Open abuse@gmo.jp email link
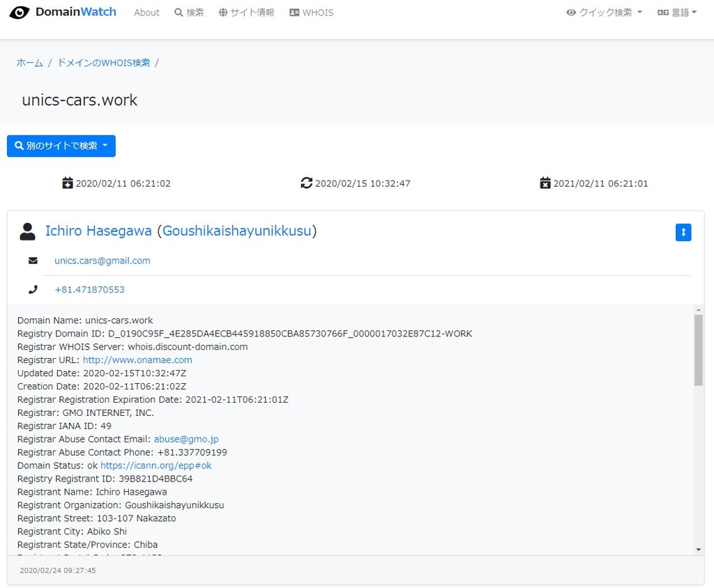The width and height of the screenshot is (714, 588). [186, 439]
